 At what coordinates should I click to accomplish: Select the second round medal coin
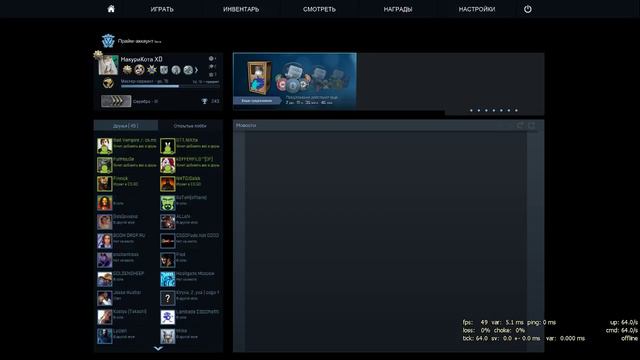pos(140,70)
